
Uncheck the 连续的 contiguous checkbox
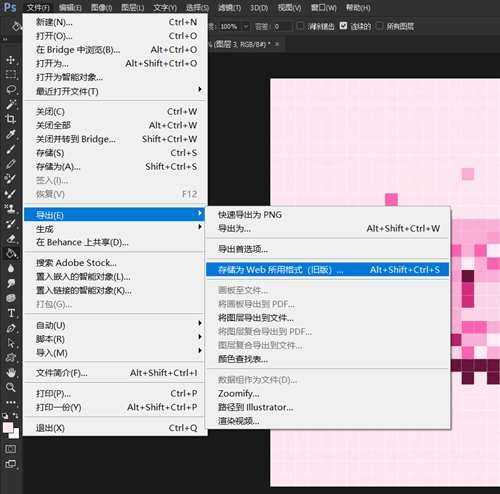click(x=343, y=26)
